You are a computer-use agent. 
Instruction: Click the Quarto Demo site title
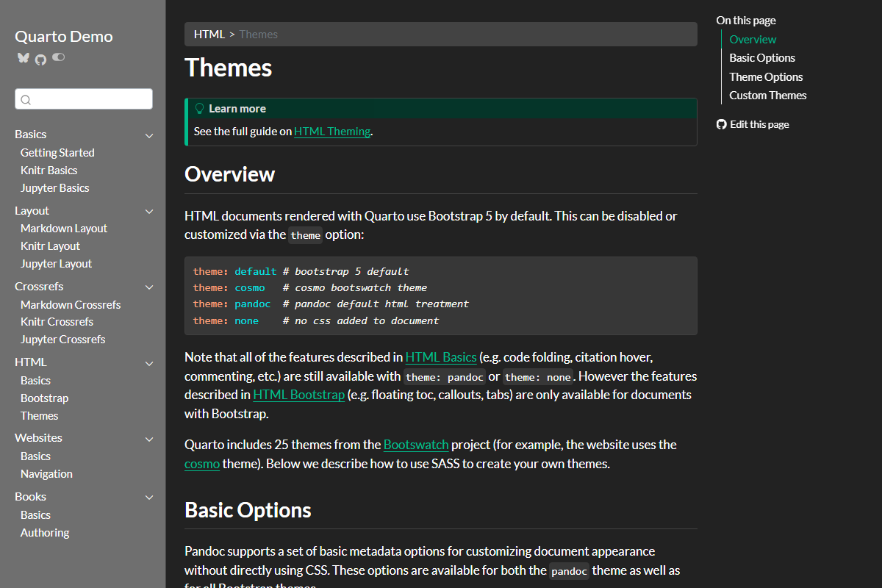pos(63,36)
